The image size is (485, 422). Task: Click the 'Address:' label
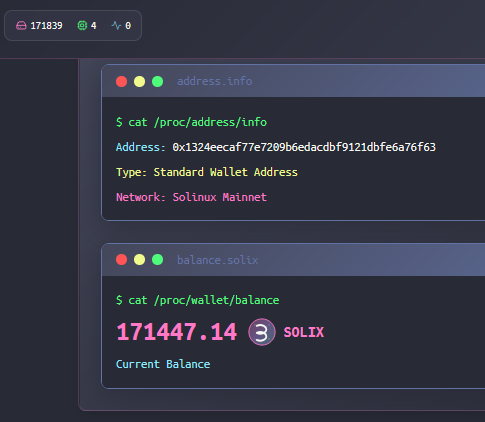[140, 147]
